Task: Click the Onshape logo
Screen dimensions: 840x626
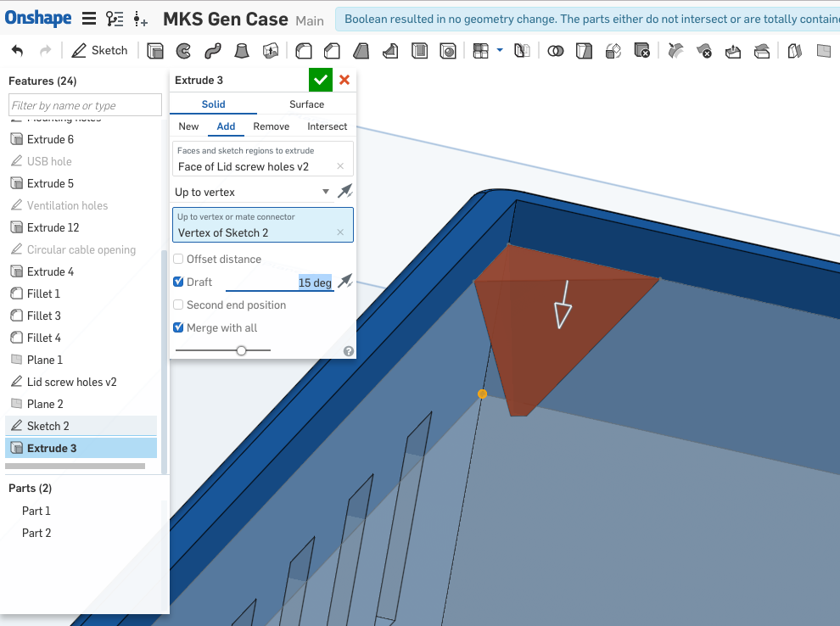Action: coord(38,18)
